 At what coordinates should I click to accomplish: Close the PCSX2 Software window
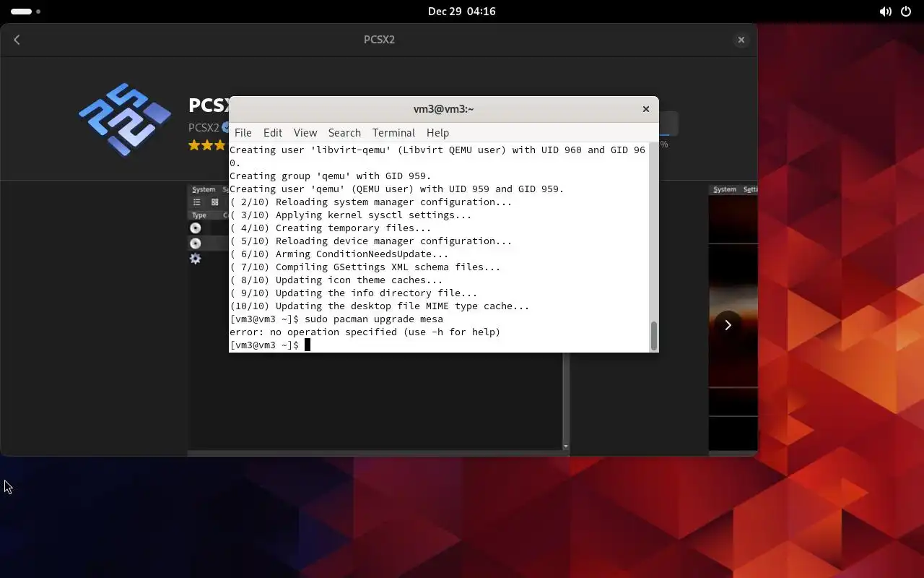tap(741, 40)
